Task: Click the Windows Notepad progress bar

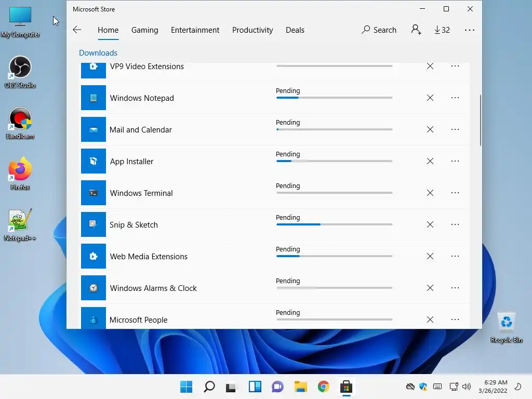Action: 334,98
